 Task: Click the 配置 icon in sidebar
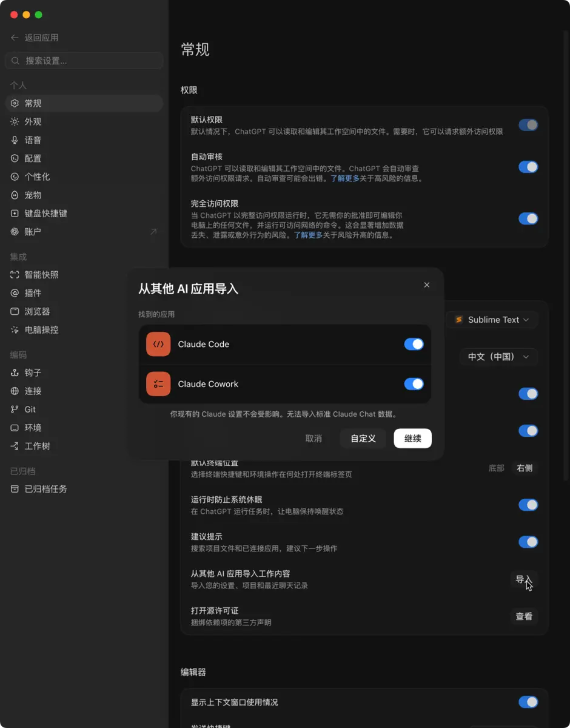click(15, 158)
